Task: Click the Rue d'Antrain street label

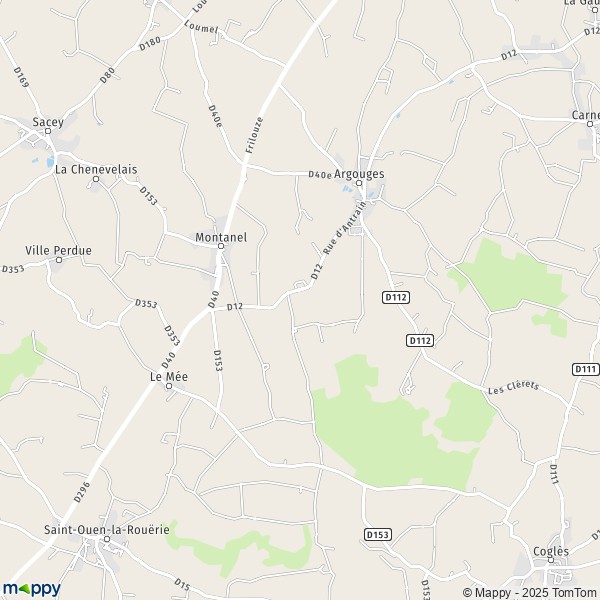Action: (x=345, y=228)
